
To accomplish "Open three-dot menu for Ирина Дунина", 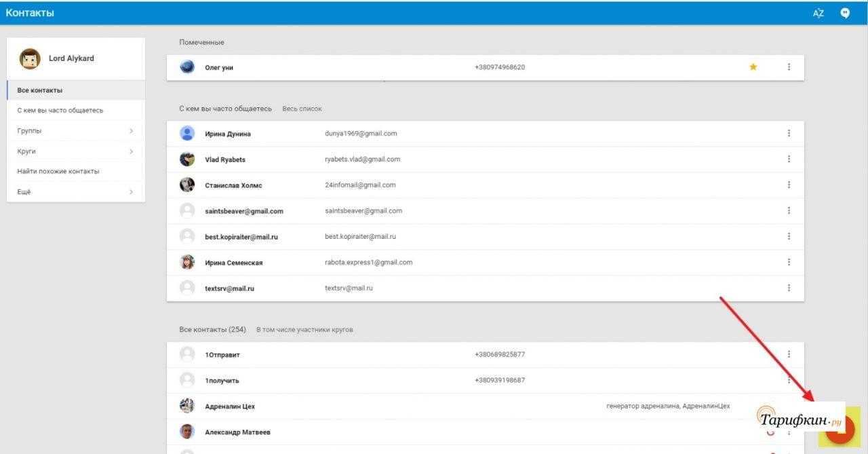I will click(789, 134).
